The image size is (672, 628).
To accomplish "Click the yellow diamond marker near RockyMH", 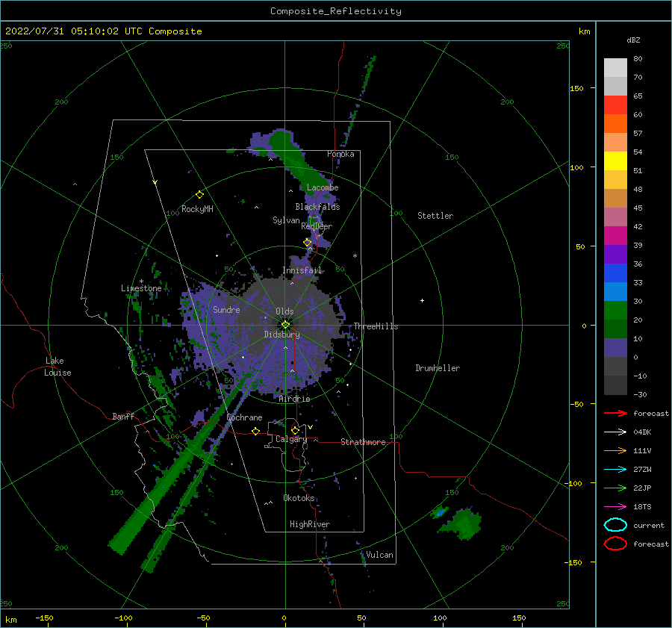I will tap(199, 195).
